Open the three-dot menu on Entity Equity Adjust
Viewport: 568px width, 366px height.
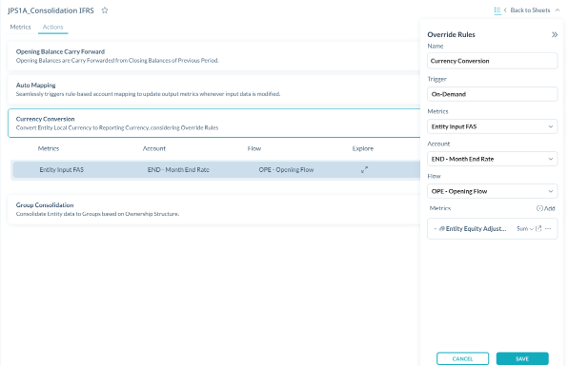(x=548, y=229)
